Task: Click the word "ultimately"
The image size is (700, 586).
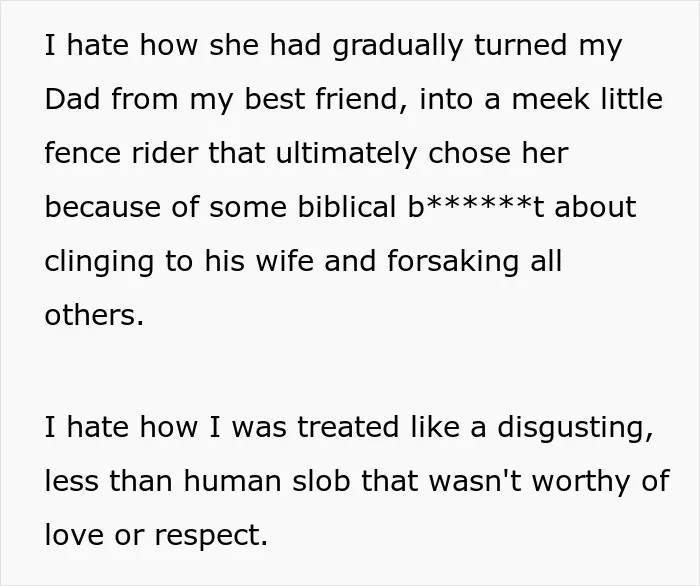Action: pyautogui.click(x=346, y=154)
